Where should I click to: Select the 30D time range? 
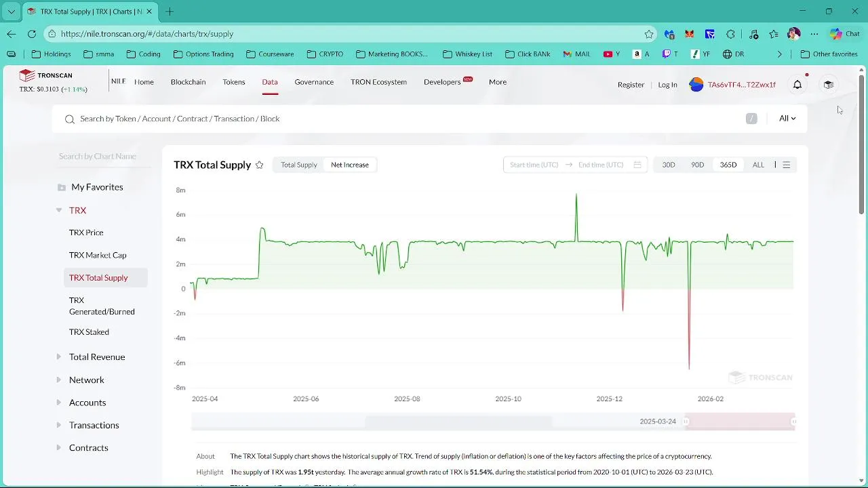coord(669,165)
